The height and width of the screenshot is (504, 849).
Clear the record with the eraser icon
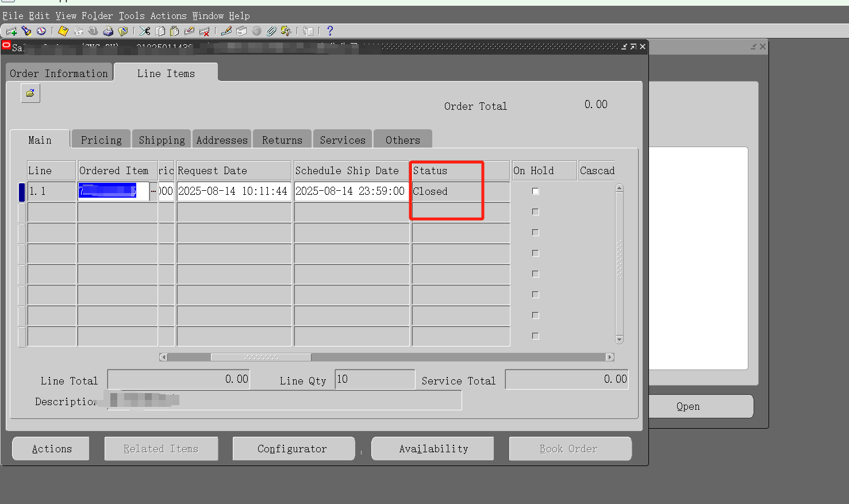[189, 31]
